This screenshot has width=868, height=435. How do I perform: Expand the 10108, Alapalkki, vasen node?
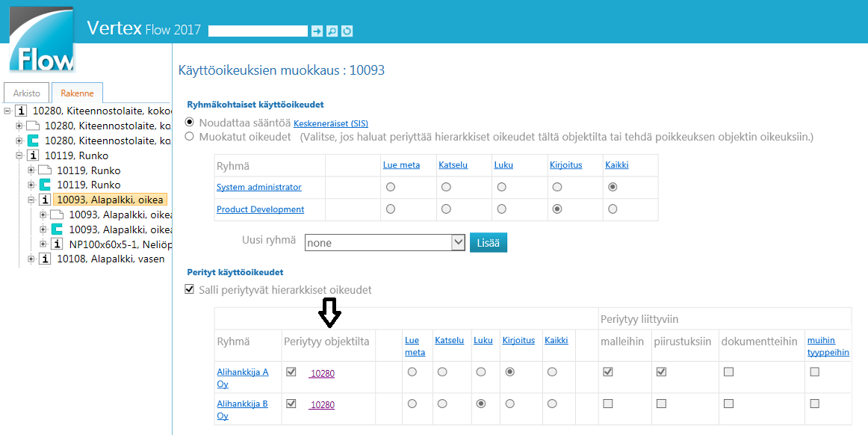tap(31, 259)
